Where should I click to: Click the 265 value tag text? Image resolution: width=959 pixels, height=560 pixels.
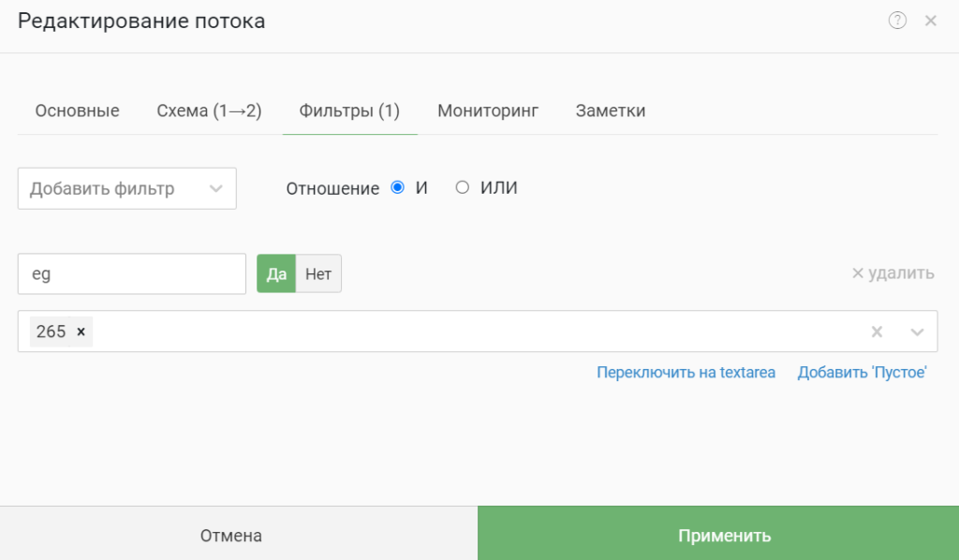51,332
